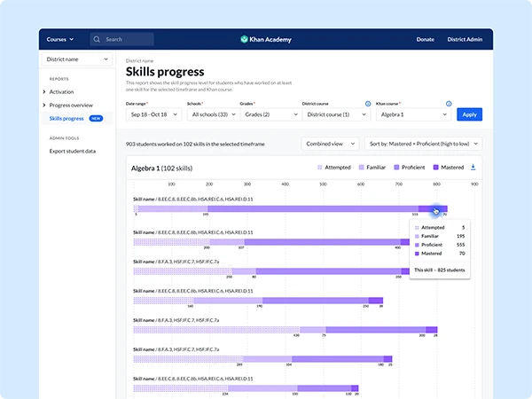Click the 'District name' breadcrumb above title
532x399 pixels.
(x=139, y=60)
